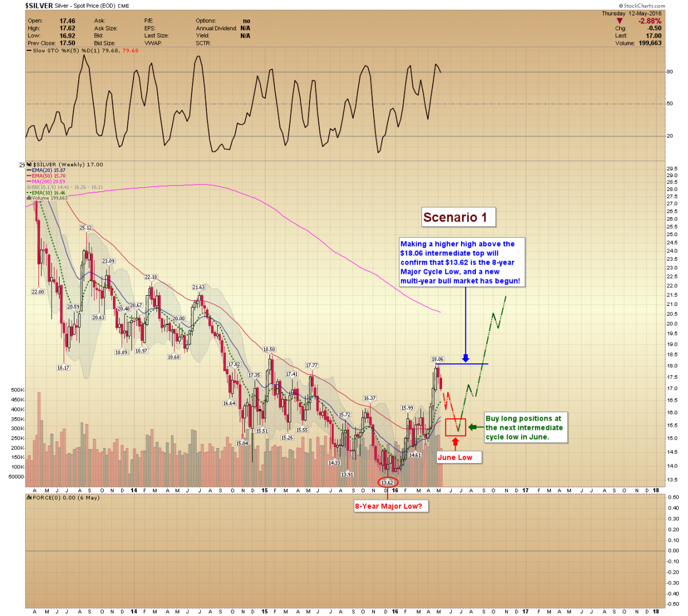The width and height of the screenshot is (688, 616).
Task: Click the Scenario 1 title box
Action: click(458, 217)
